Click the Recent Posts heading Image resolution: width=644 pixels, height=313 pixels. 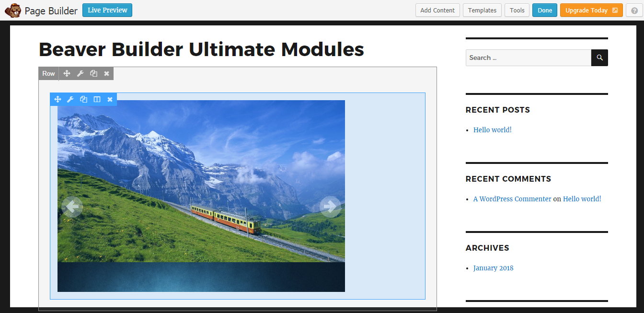(498, 110)
